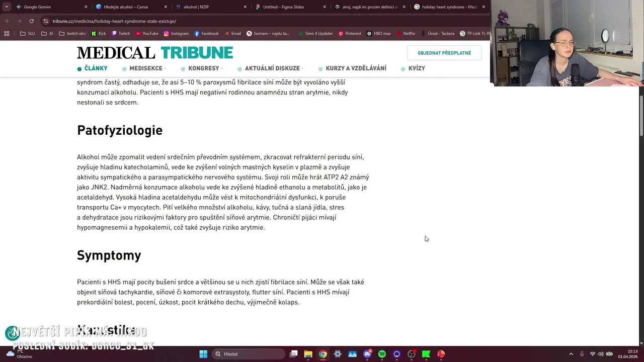
Task: Open the Instagram bookmark
Action: pos(176,34)
